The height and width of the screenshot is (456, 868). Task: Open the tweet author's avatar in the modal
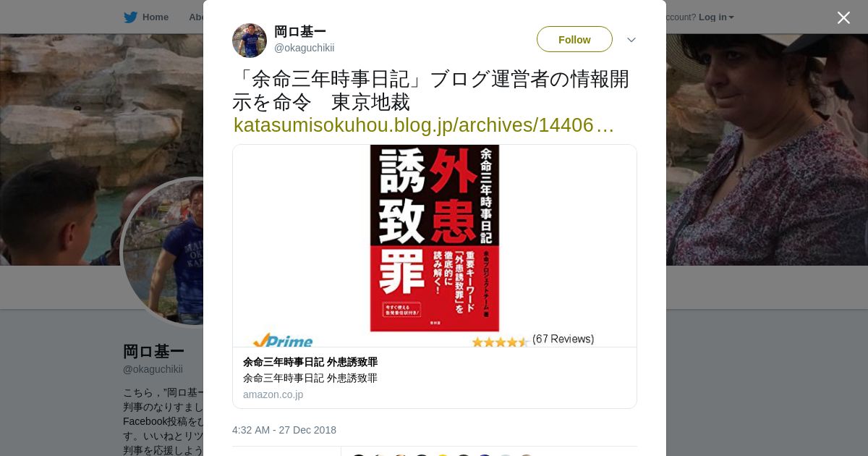pos(250,41)
